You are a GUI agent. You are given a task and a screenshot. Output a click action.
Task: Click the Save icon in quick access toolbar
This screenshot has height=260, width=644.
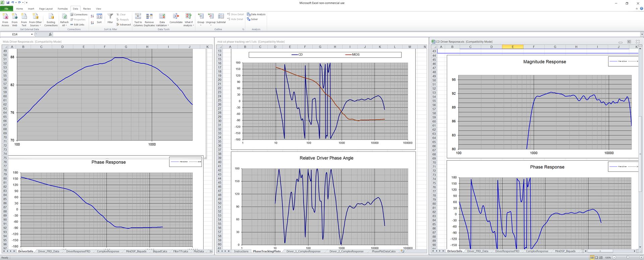(8, 3)
